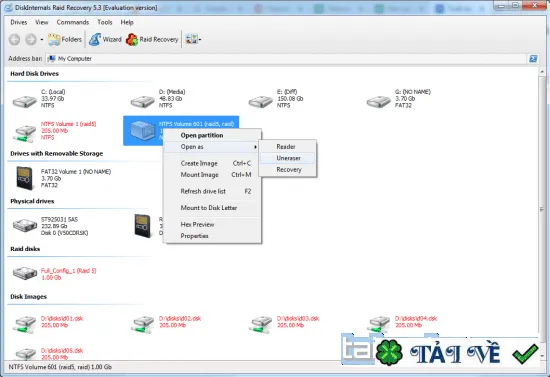
Task: Select NTFS Volume 1 (raid5) drive icon
Action: (x=25, y=133)
